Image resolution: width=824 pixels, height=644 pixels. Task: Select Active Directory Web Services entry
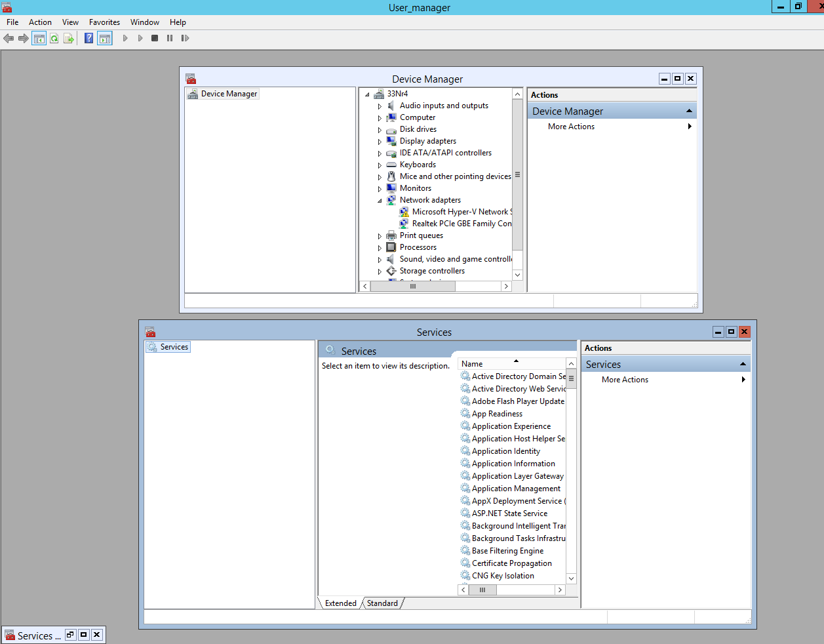point(513,389)
